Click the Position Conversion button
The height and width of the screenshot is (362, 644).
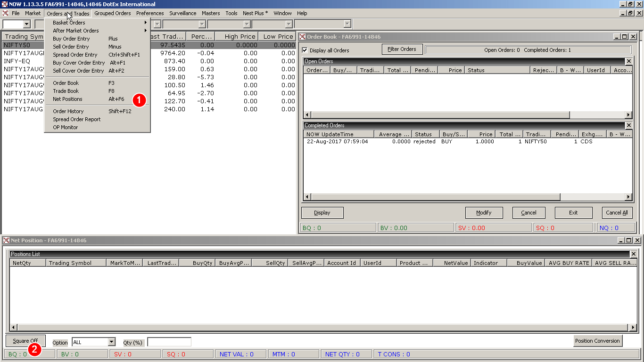click(598, 341)
